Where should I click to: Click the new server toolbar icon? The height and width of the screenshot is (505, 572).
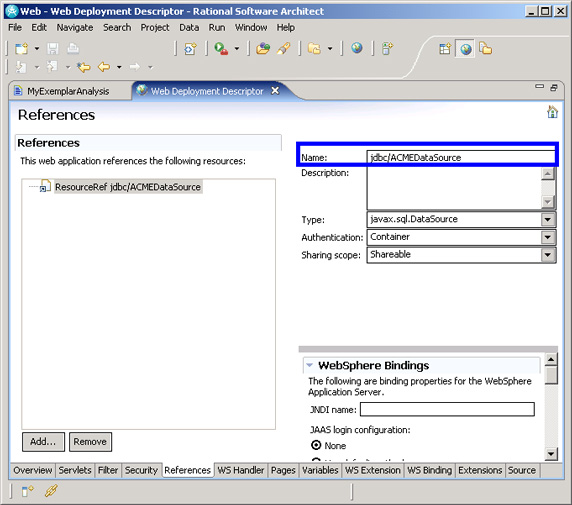[x=387, y=49]
